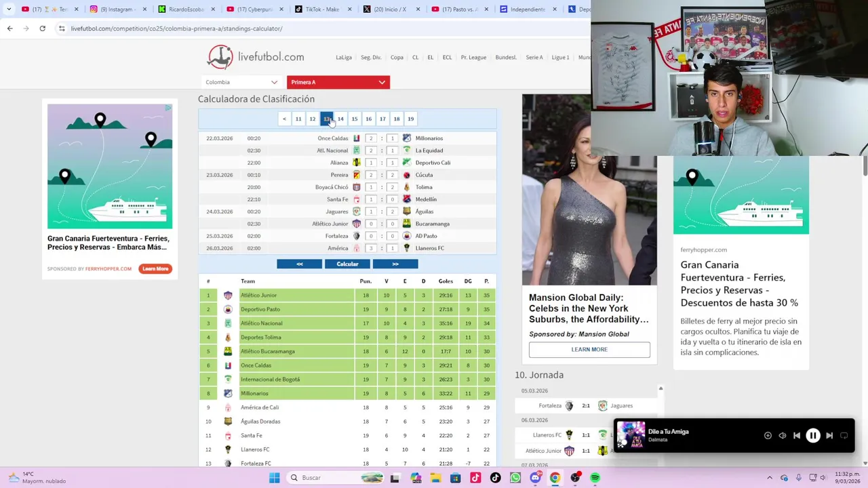The width and height of the screenshot is (868, 488).
Task: Switch to the TikTok - Make tab
Action: click(x=322, y=9)
